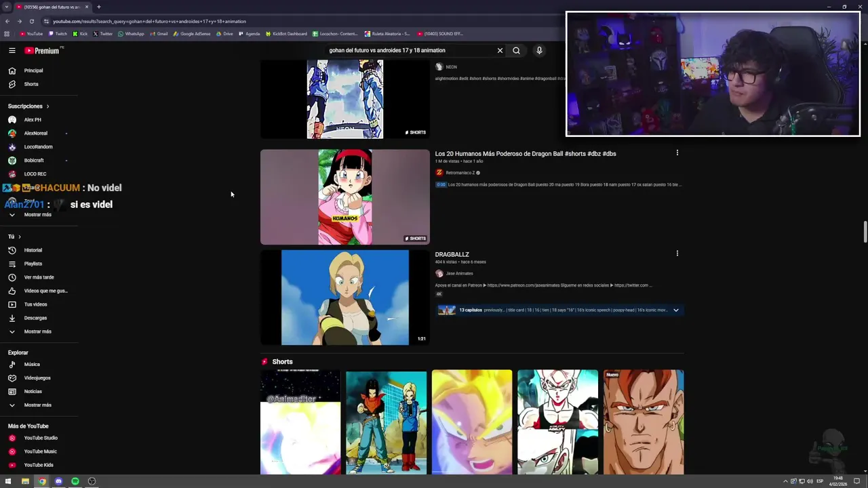868x488 pixels.
Task: Open the YouTube hamburger guide menu
Action: [x=12, y=51]
